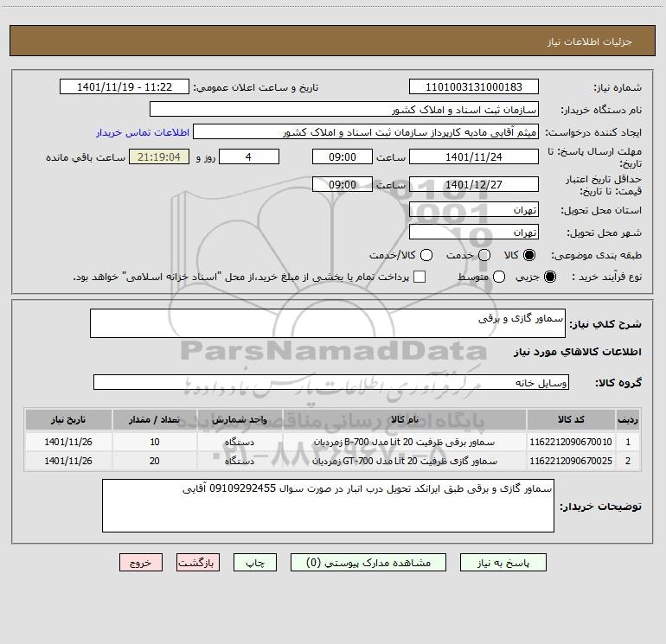666x644 pixels.
Task: Click the remaining time 21:19:04 field
Action: click(159, 156)
